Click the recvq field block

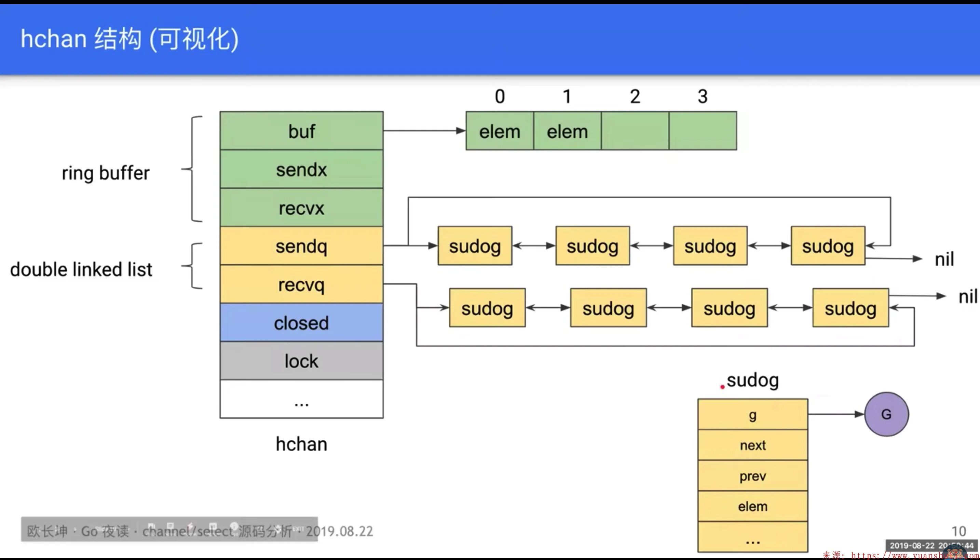301,284
